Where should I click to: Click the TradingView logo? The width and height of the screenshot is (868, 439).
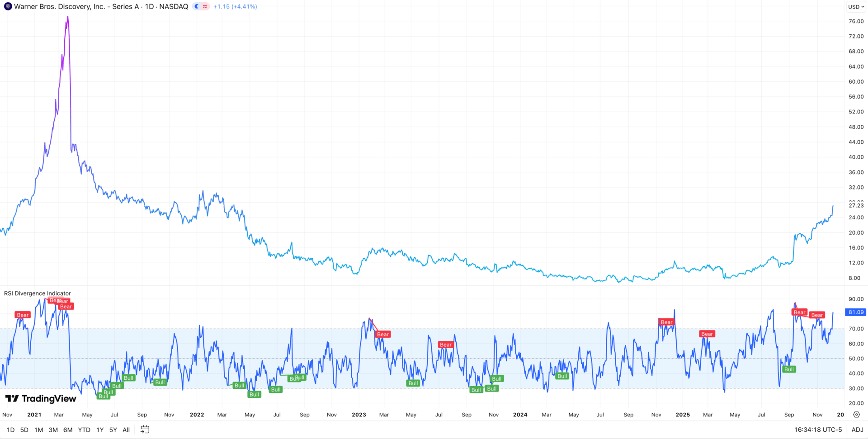coord(41,398)
